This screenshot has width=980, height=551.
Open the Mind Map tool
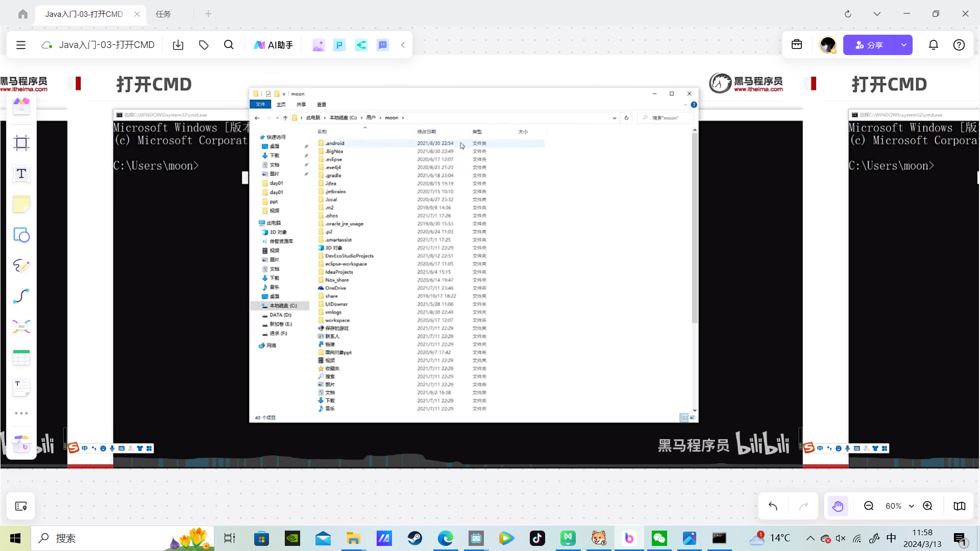click(21, 327)
